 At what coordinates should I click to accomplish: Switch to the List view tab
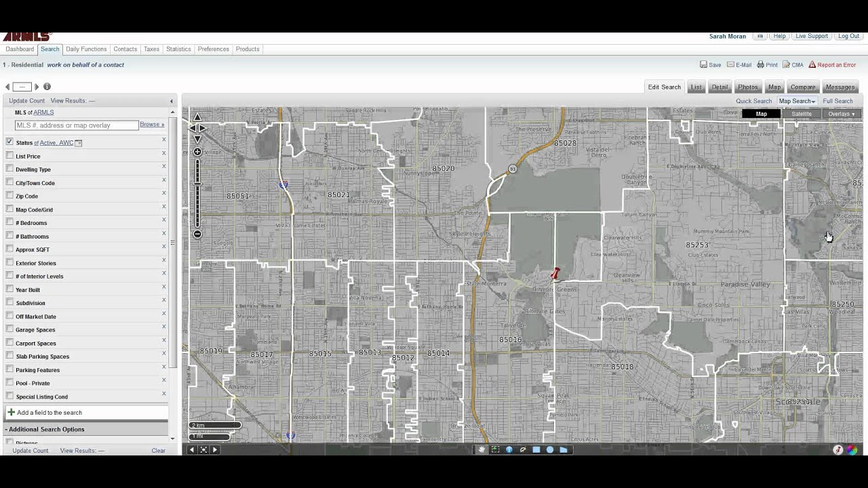pos(696,87)
